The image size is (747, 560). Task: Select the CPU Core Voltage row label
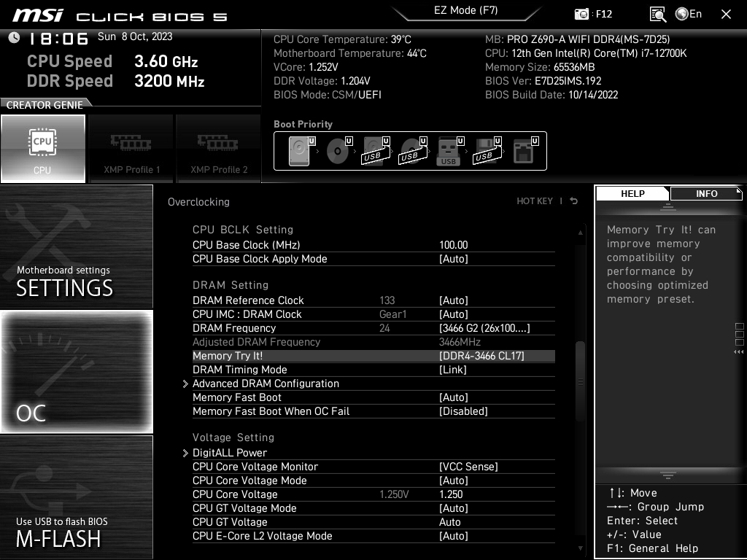(235, 494)
